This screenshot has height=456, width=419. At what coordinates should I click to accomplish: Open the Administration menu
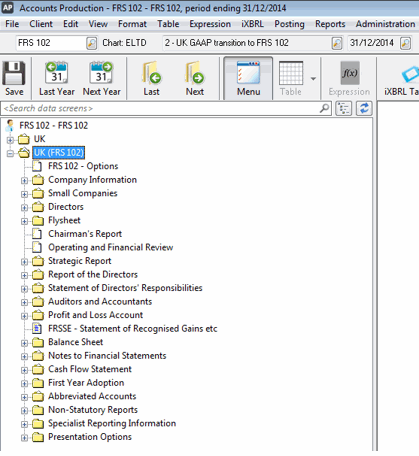coord(385,24)
